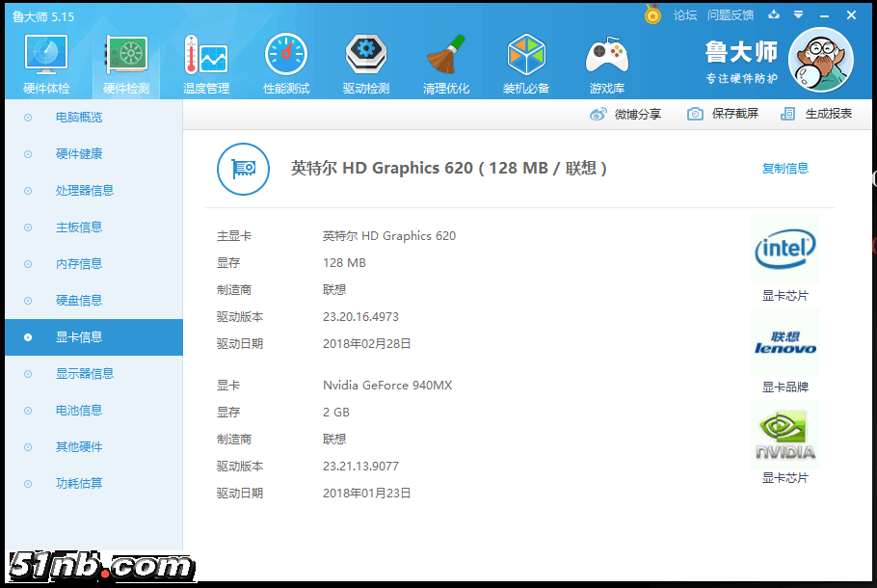Viewport: 877px width, 588px height.
Task: Click the 鲁大师 mascot avatar
Action: pos(820,60)
